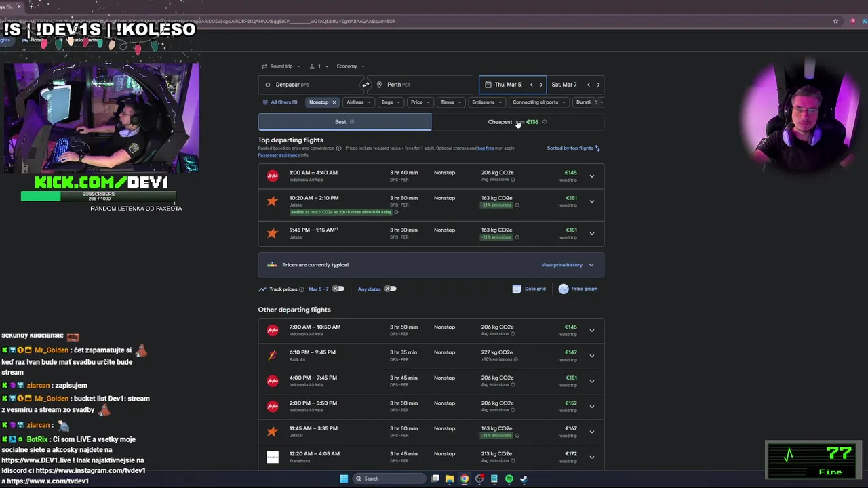Viewport: 868px width, 488px height.
Task: Open calendar icon for departure date
Action: tap(488, 85)
